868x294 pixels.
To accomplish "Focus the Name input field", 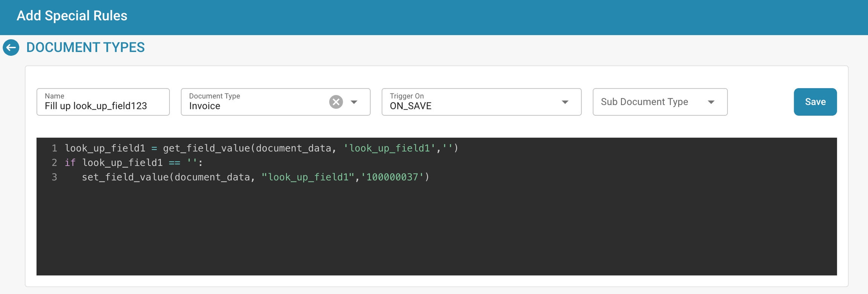I will 103,106.
